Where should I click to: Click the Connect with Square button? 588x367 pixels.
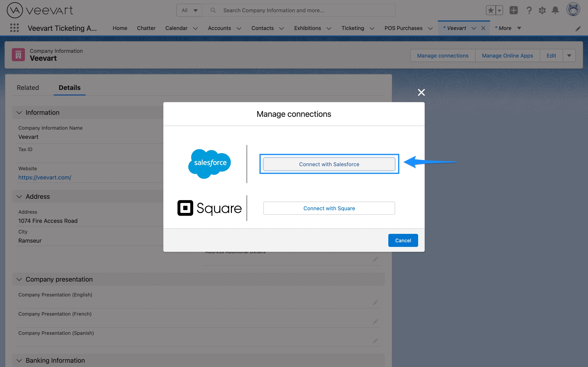point(329,208)
